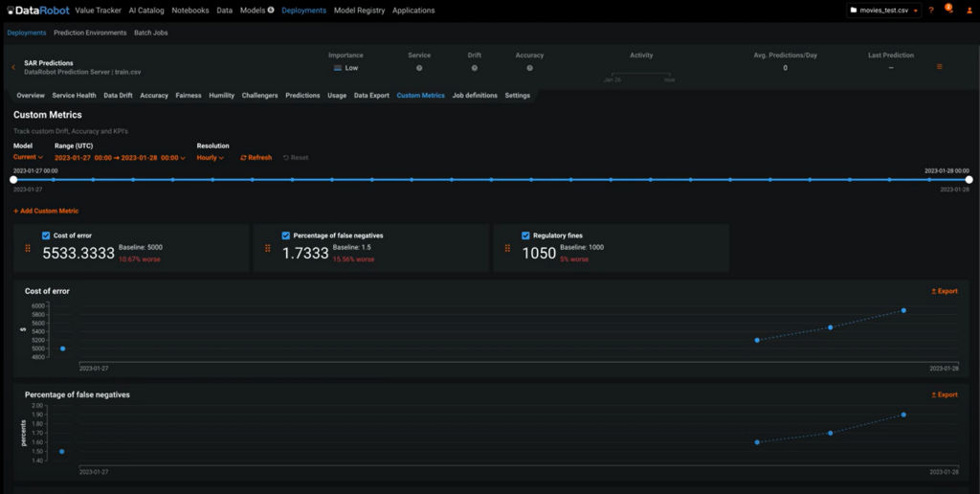Viewport: 980px width, 494px height.
Task: Open the Model Registry menu item
Action: [360, 11]
